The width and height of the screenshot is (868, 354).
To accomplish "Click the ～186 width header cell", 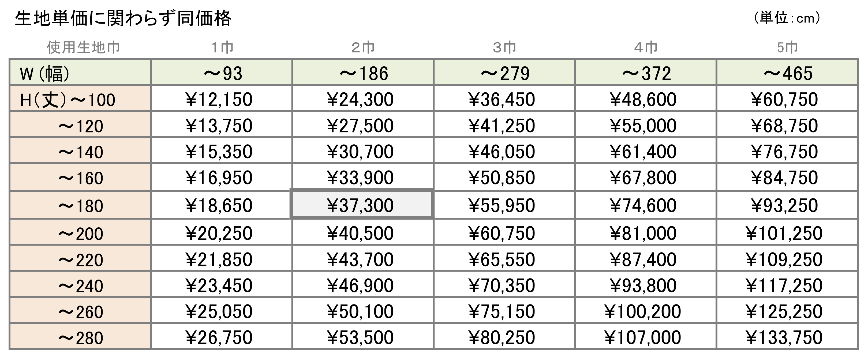I will (x=362, y=72).
